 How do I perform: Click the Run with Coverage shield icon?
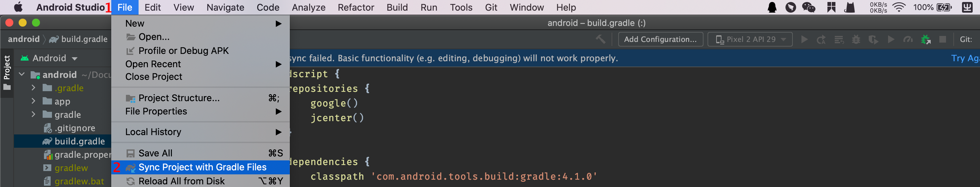873,40
